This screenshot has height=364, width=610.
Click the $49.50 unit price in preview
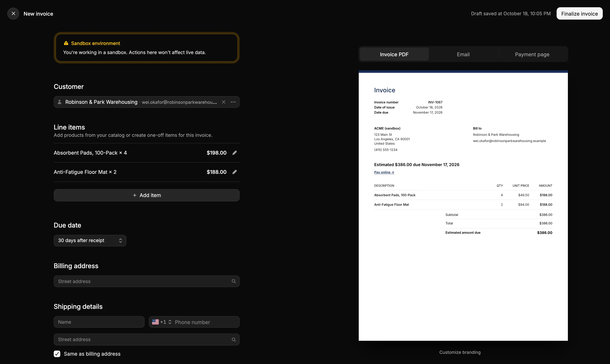(524, 195)
